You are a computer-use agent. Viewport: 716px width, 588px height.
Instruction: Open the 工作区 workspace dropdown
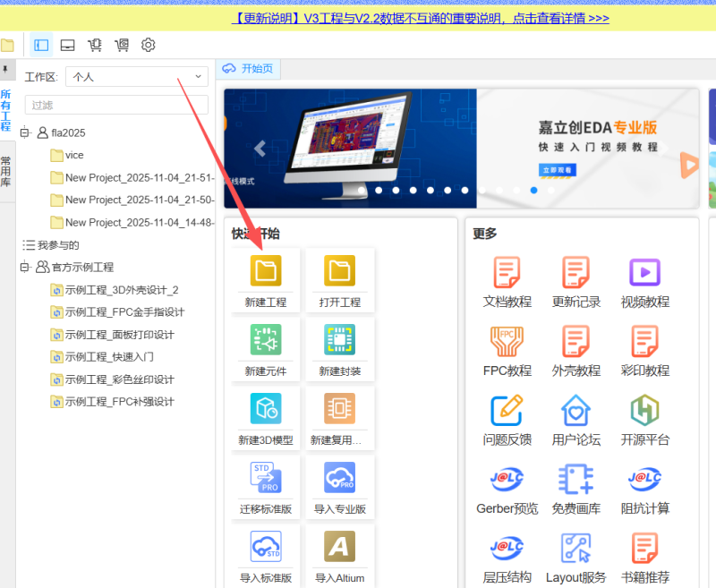coord(137,77)
